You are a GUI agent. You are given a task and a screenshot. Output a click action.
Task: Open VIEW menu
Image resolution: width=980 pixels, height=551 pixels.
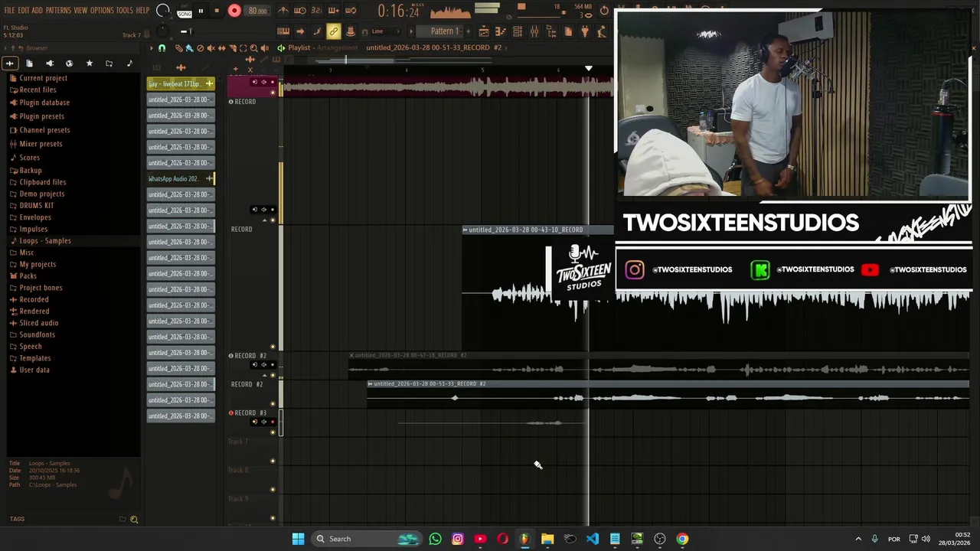pos(80,10)
